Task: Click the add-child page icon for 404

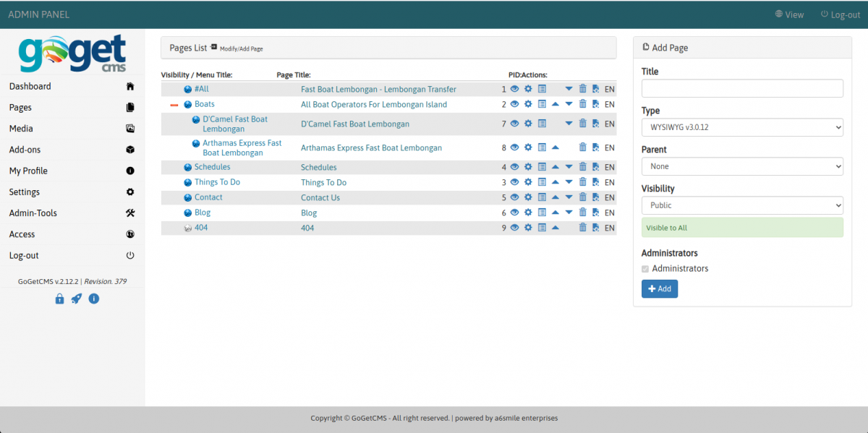Action: [x=595, y=228]
